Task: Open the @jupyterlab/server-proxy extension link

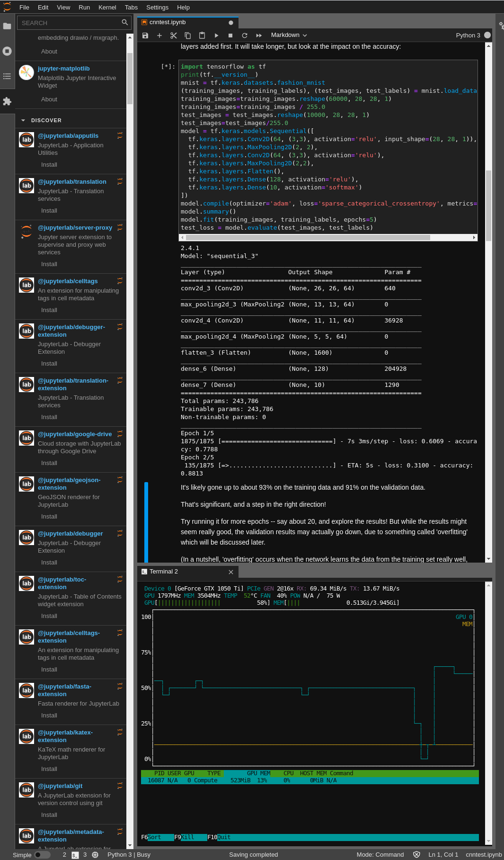Action: pos(75,228)
